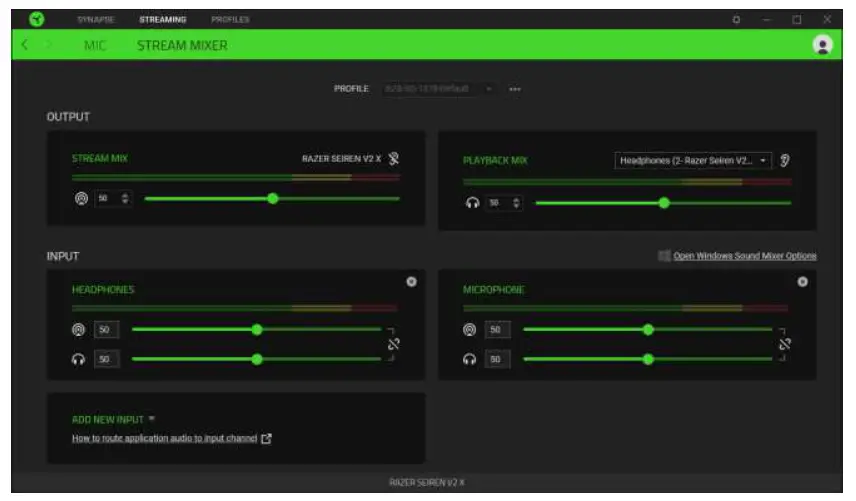
Task: Click the Stream Mix broadcast icon
Action: point(81,199)
